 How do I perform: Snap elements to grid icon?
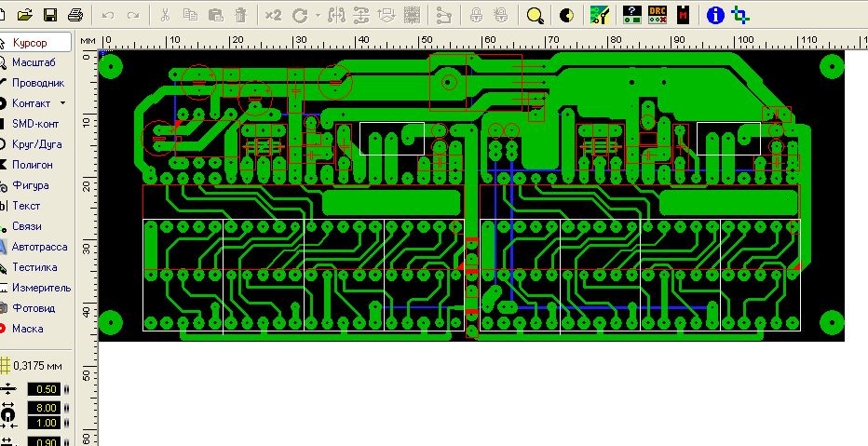tap(412, 16)
